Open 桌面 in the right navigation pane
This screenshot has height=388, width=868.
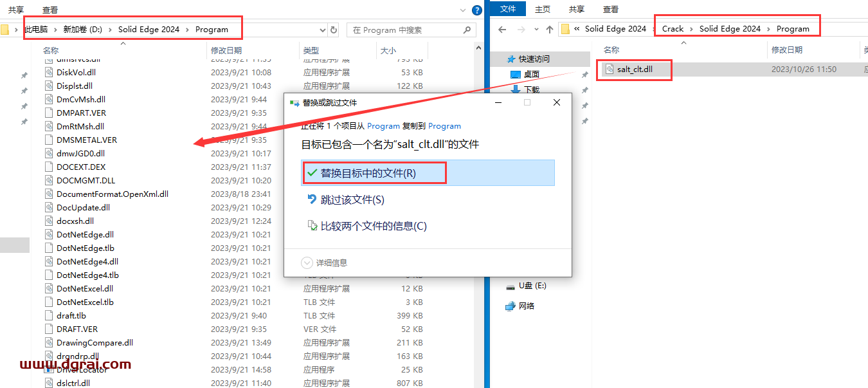[532, 75]
